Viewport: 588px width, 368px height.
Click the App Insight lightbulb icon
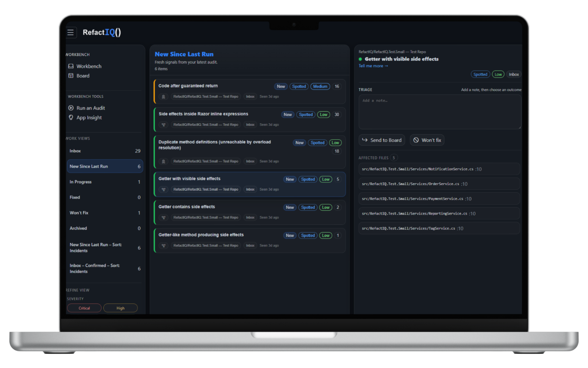pyautogui.click(x=71, y=117)
